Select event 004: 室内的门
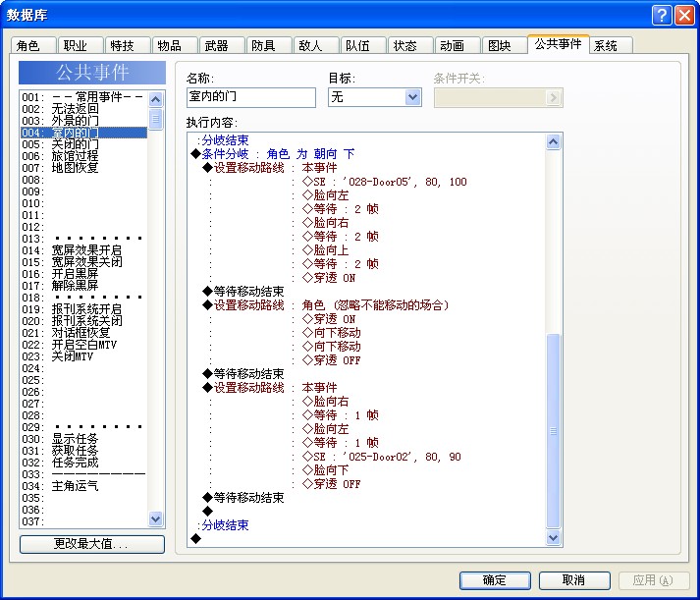This screenshot has height=600, width=700. tap(83, 133)
